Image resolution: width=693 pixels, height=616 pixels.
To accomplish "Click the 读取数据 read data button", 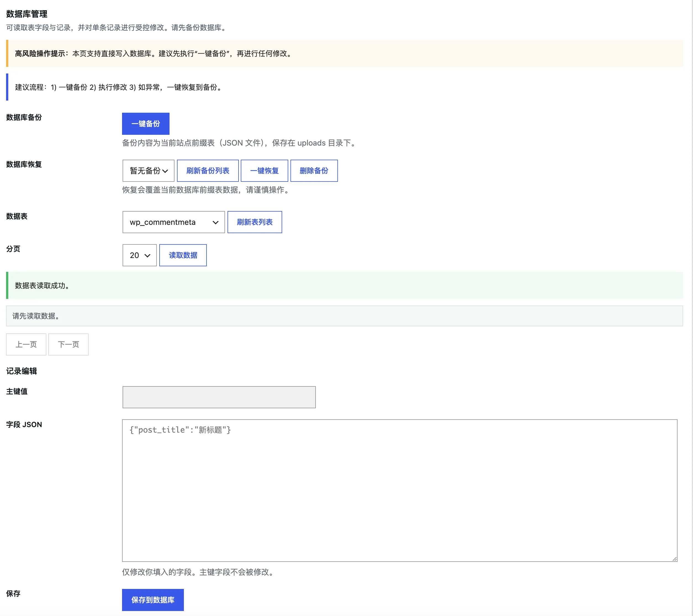I will click(183, 255).
